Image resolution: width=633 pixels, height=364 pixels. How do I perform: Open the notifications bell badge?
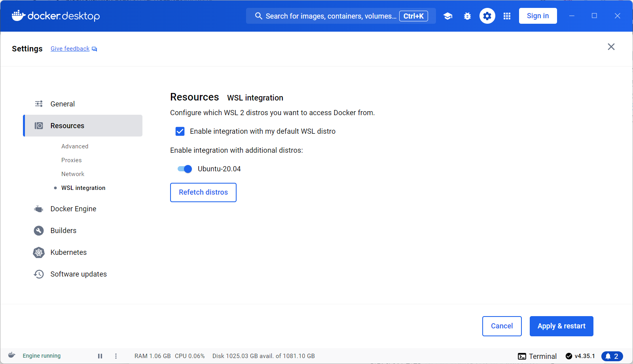coord(612,356)
